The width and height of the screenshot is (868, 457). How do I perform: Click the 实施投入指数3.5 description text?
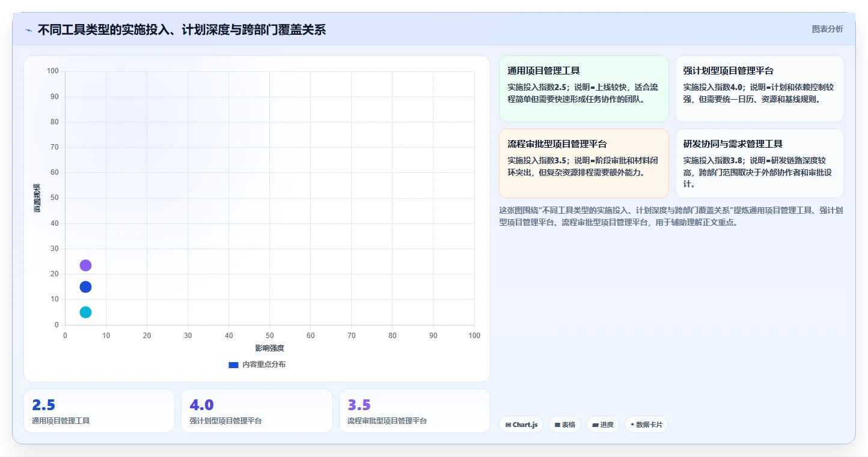pos(582,166)
